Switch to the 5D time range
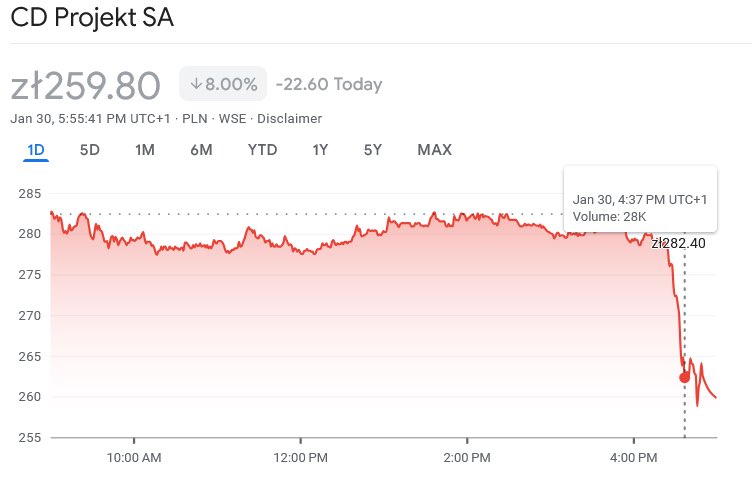Viewport: 752px width, 483px height. click(x=90, y=150)
